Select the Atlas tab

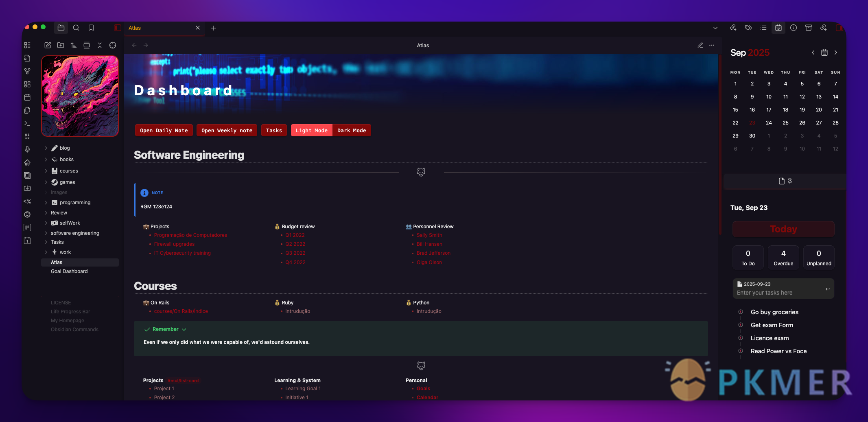pyautogui.click(x=159, y=28)
